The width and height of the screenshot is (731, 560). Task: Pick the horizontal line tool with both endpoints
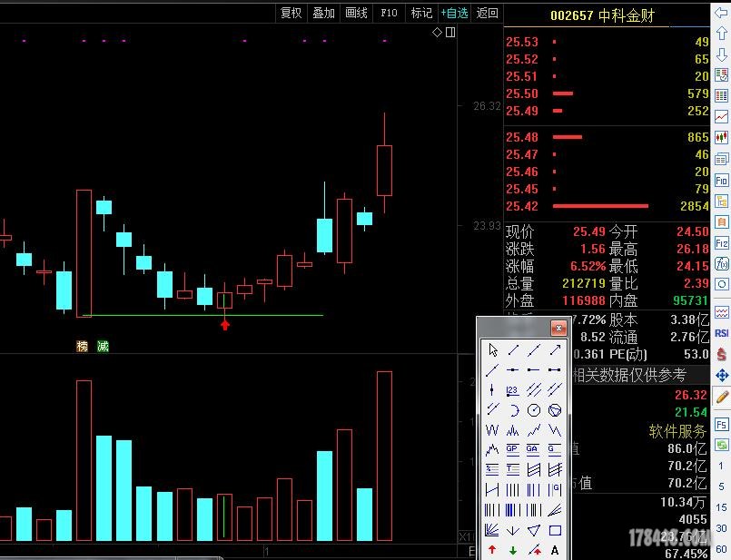[554, 370]
